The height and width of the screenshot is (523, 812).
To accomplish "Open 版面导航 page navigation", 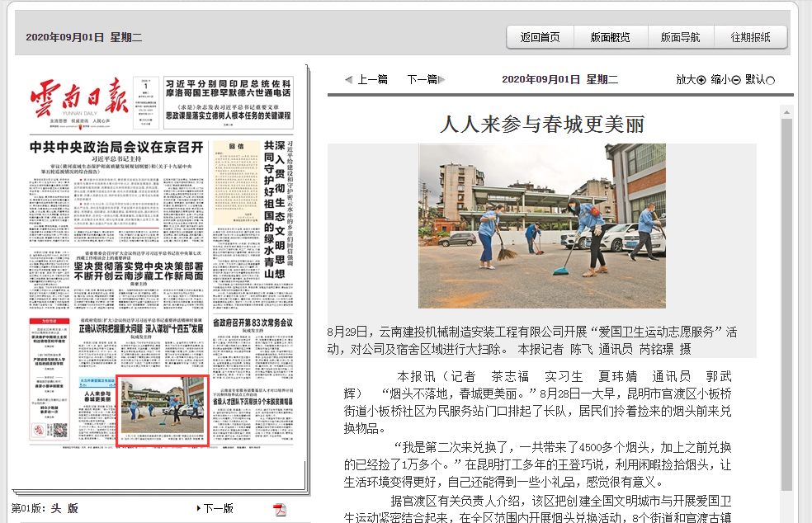I will 681,37.
